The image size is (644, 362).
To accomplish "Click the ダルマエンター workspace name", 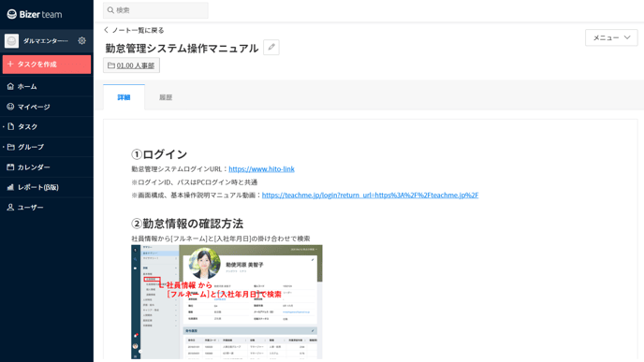I will click(45, 40).
